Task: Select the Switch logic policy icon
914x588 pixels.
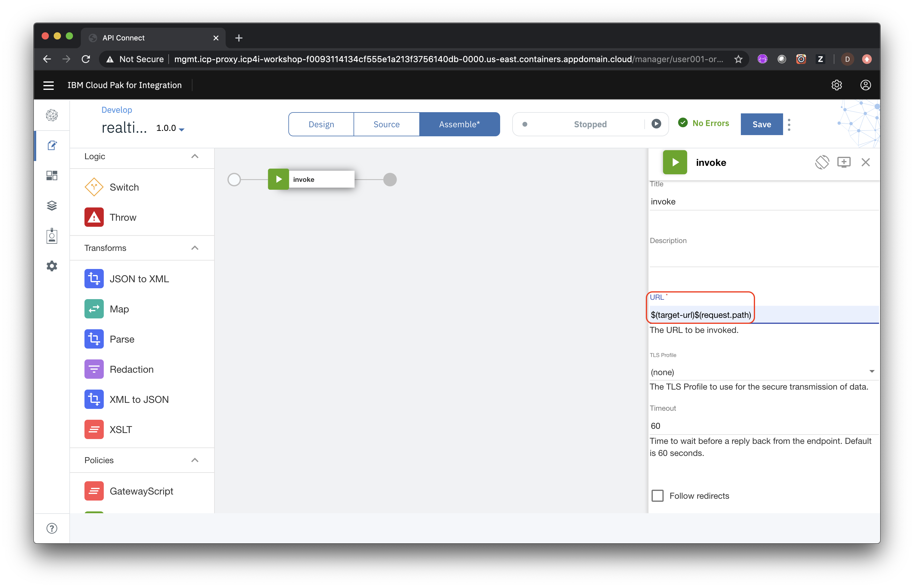Action: (94, 187)
